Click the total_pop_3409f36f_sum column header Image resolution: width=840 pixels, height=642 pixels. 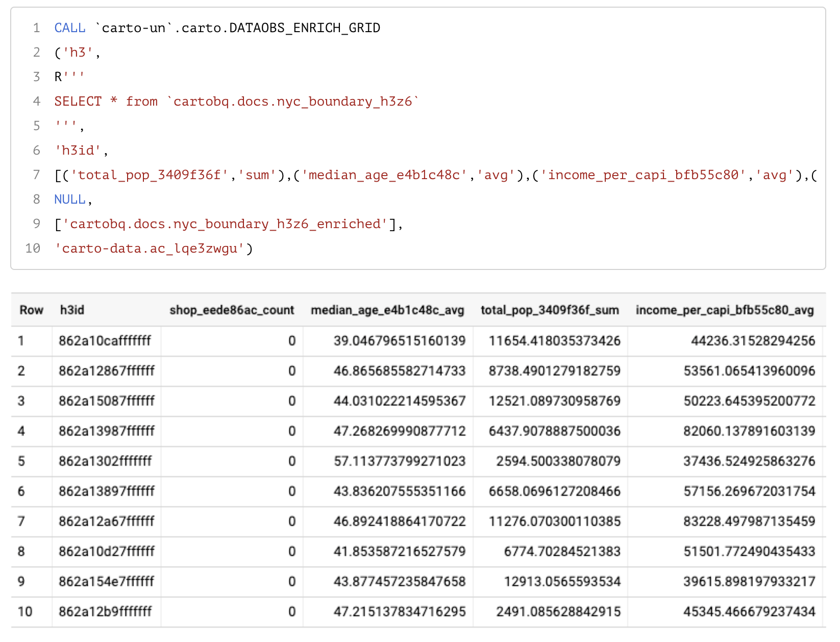(x=550, y=310)
